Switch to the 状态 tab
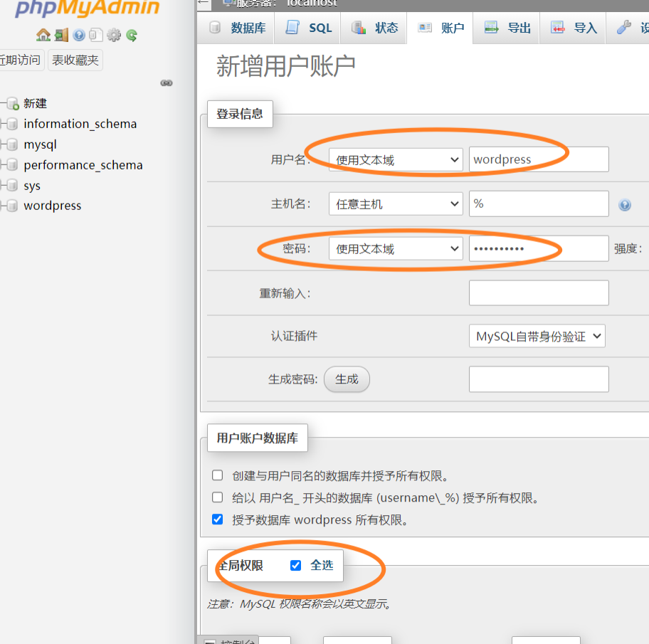This screenshot has width=649, height=644. [374, 28]
